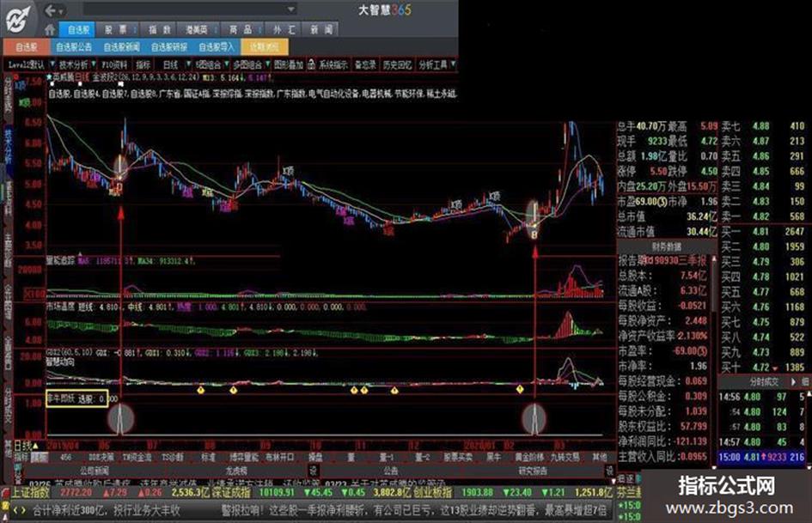Viewport: 812px width, 523px height.
Task: Open 龙虎榜 info tab
Action: pyautogui.click(x=236, y=471)
